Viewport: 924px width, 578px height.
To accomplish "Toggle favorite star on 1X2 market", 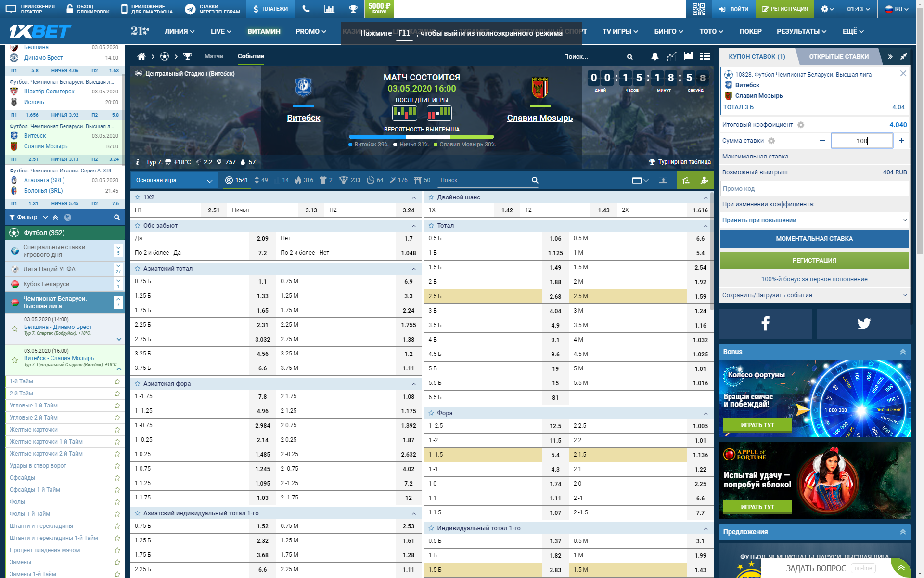I will [x=138, y=197].
